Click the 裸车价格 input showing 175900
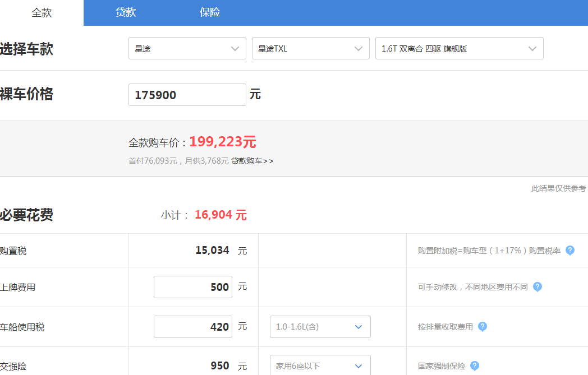 [x=187, y=95]
